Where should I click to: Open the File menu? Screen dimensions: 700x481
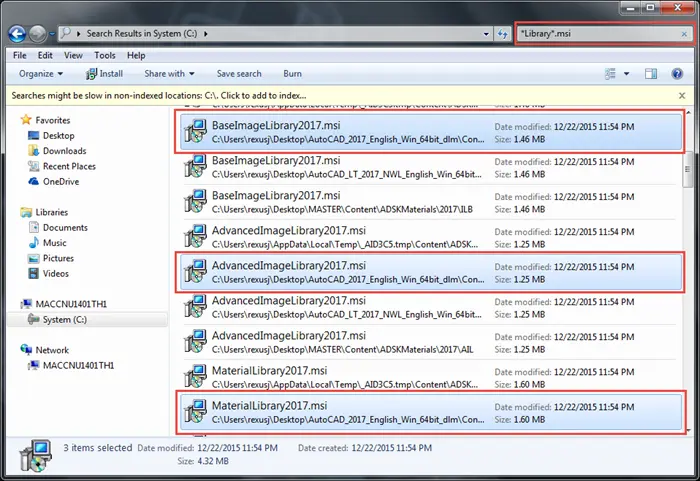tap(20, 55)
